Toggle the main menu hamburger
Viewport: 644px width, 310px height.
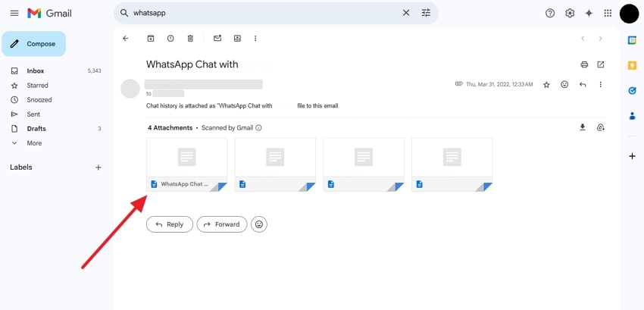pos(14,13)
